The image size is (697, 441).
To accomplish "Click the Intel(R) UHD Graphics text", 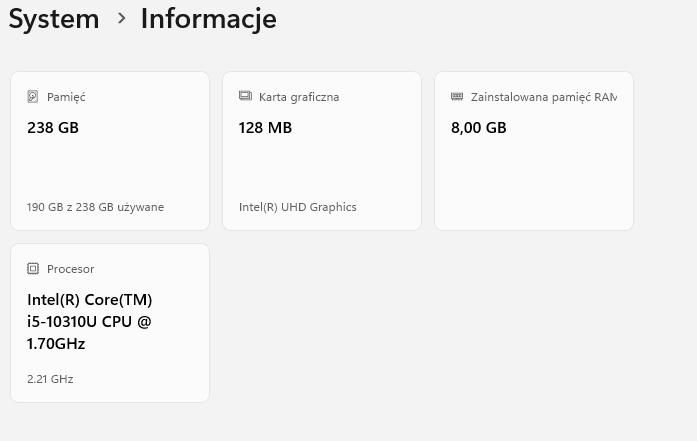I will point(297,207).
